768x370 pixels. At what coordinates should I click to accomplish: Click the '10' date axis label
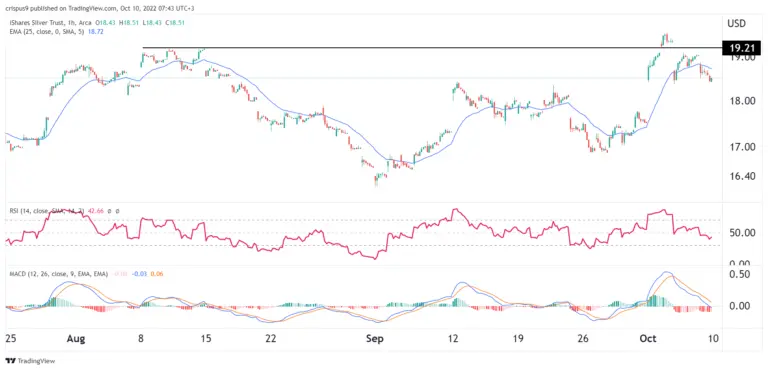coord(713,338)
